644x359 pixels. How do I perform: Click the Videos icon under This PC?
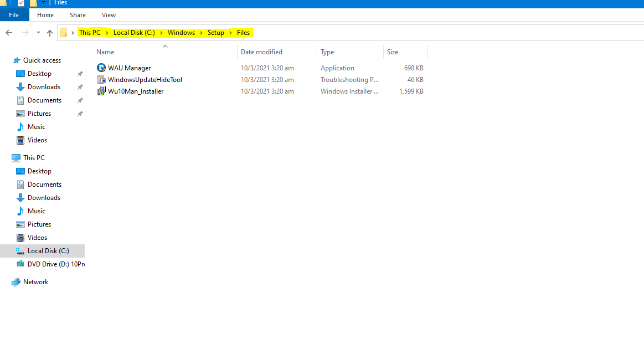pos(20,238)
